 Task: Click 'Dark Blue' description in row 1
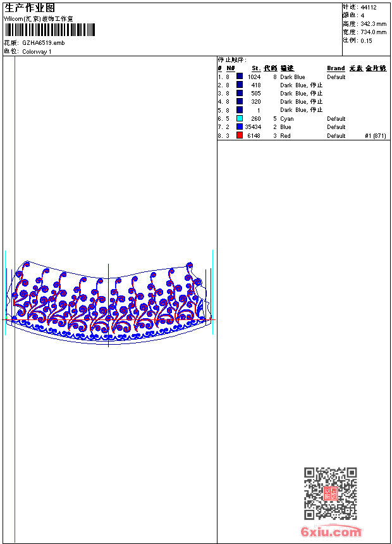click(x=293, y=77)
